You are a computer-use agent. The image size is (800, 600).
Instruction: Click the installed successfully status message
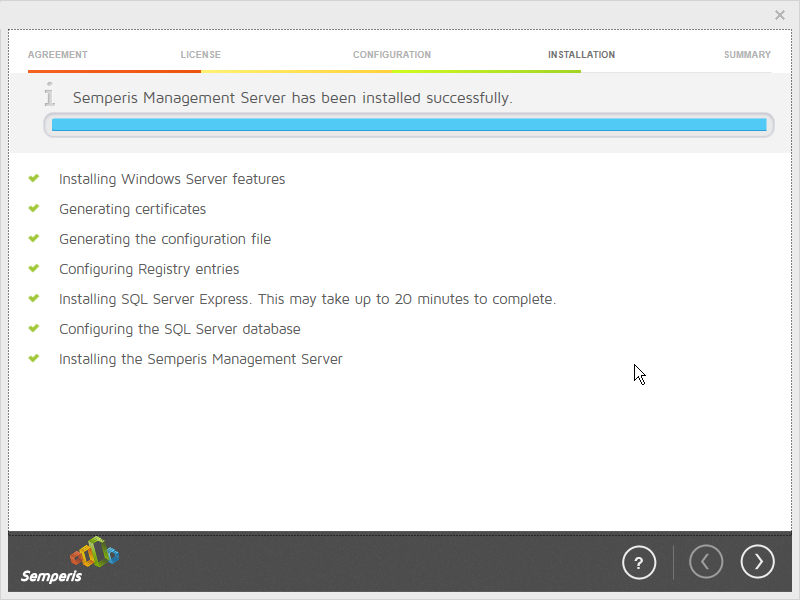pos(292,98)
